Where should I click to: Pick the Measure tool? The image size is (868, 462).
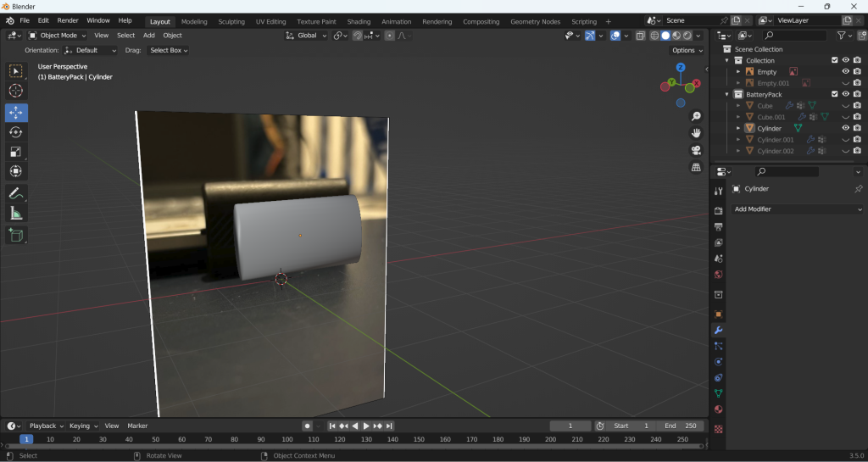coord(16,214)
